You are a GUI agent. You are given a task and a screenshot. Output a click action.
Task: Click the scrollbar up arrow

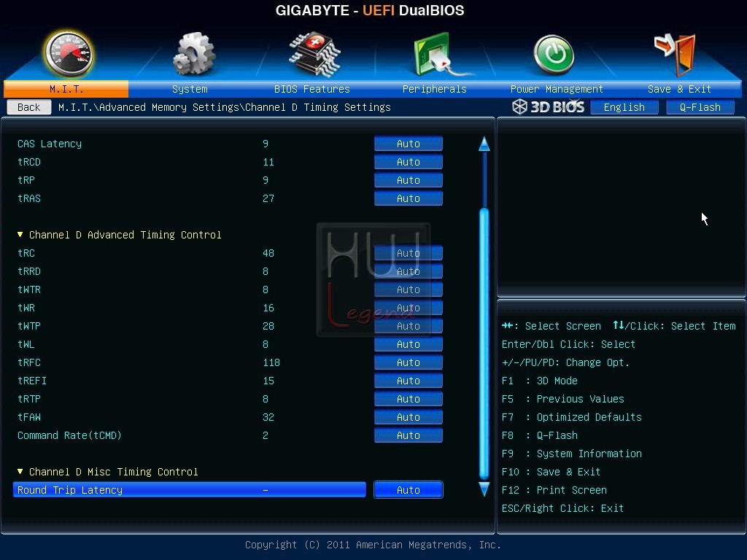coord(484,144)
